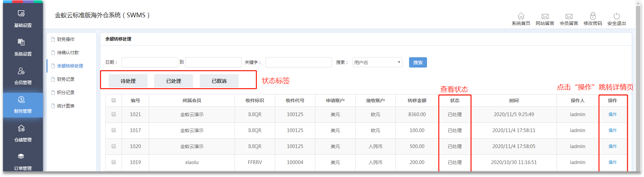
Task: Click the start date input field
Action: coord(150,62)
